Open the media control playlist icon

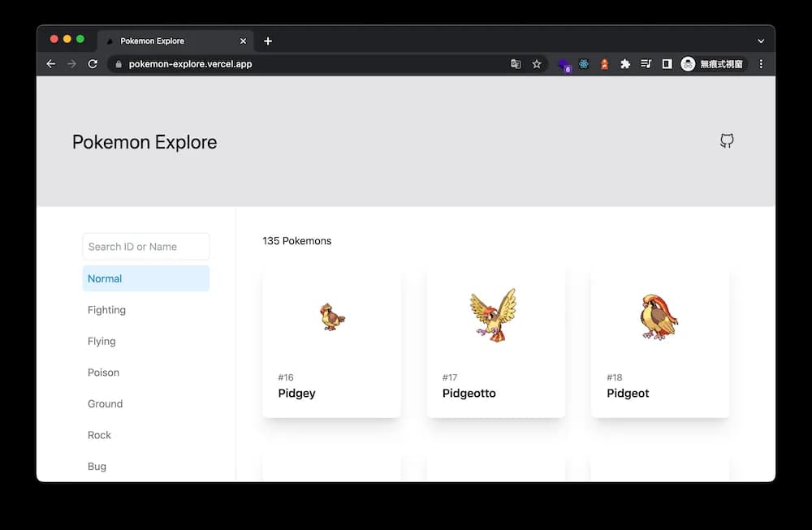[646, 63]
